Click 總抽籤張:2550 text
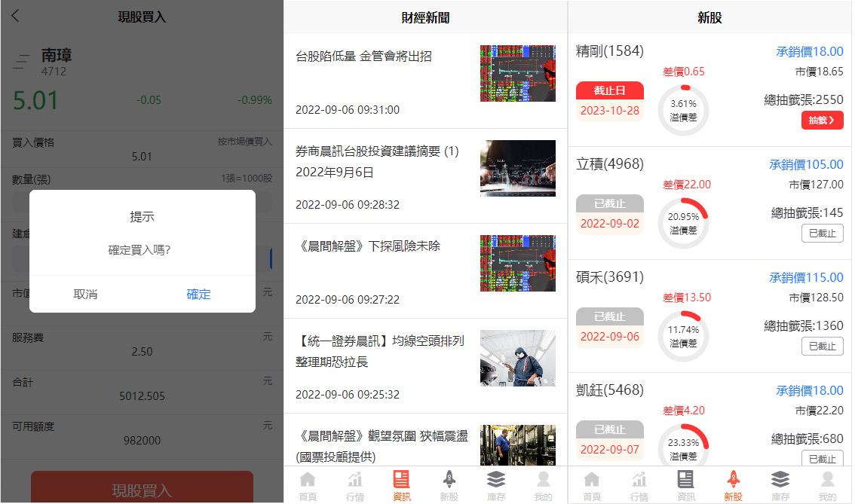The width and height of the screenshot is (855, 504). click(804, 99)
